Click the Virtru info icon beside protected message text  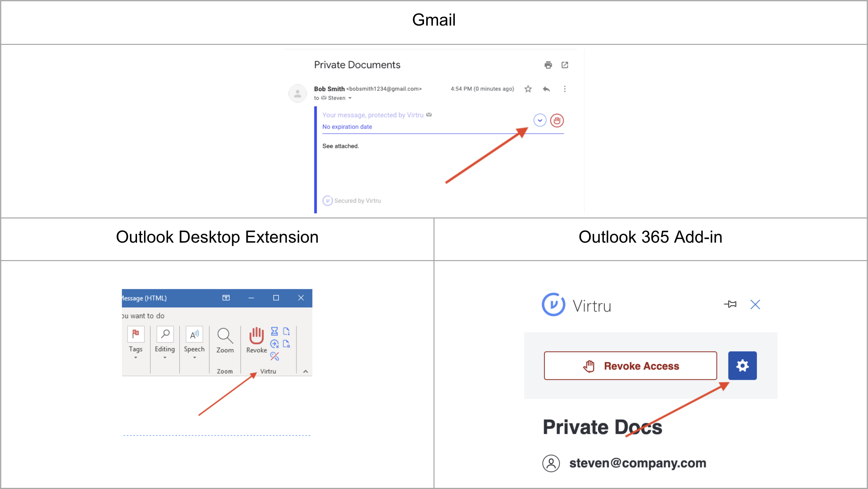coord(429,115)
